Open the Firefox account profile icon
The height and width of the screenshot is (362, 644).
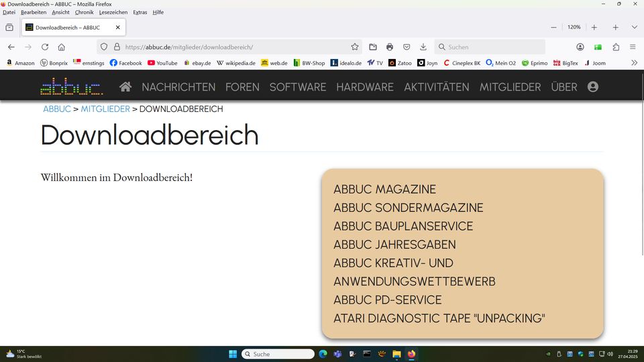580,47
